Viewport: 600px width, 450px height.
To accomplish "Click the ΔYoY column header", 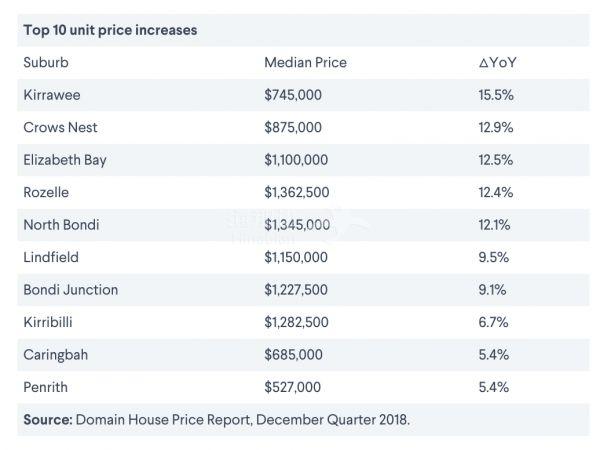I will [x=497, y=62].
